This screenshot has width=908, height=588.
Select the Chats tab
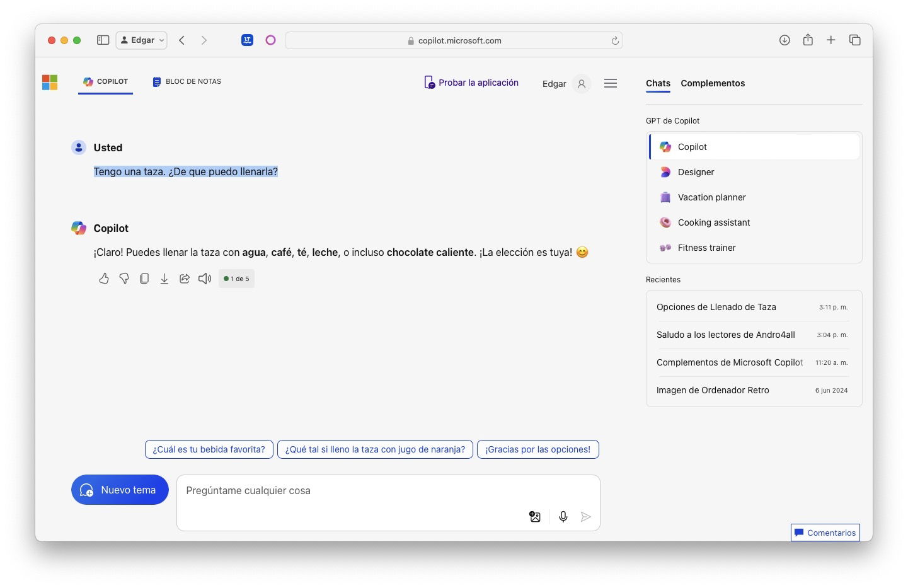[x=658, y=83]
